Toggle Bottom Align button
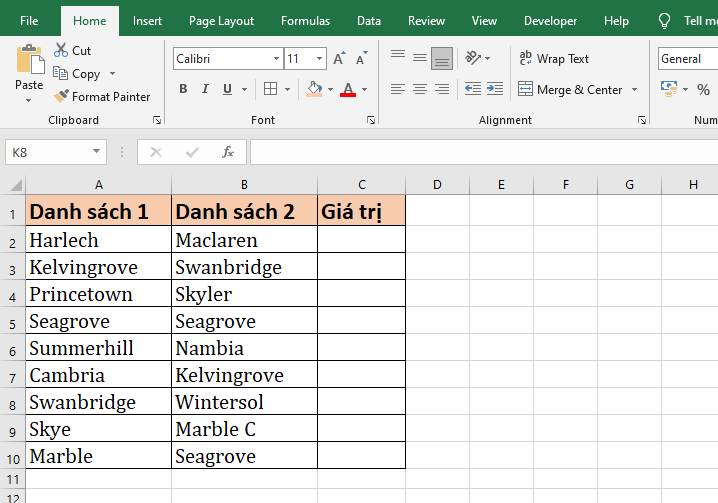The height and width of the screenshot is (503, 718). pos(442,58)
